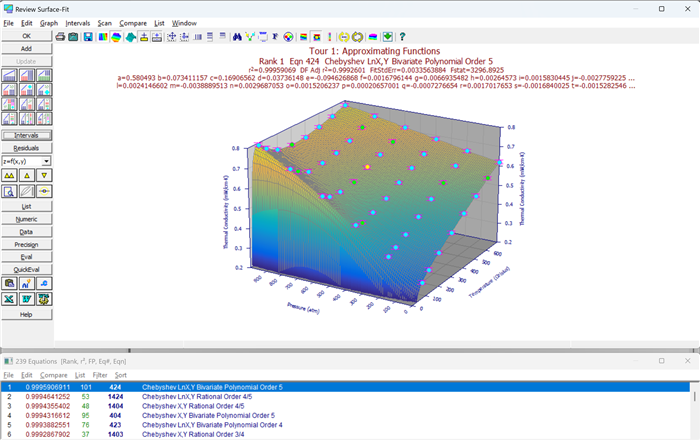This screenshot has width=700, height=440.
Task: Click the green download arrow toolbar icon
Action: click(x=388, y=37)
